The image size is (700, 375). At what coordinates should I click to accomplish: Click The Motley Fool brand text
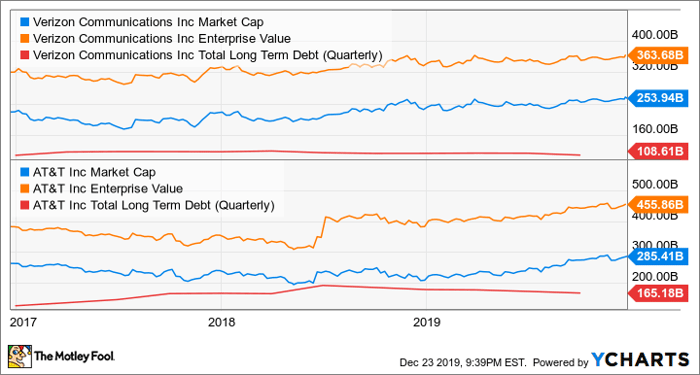click(x=75, y=356)
